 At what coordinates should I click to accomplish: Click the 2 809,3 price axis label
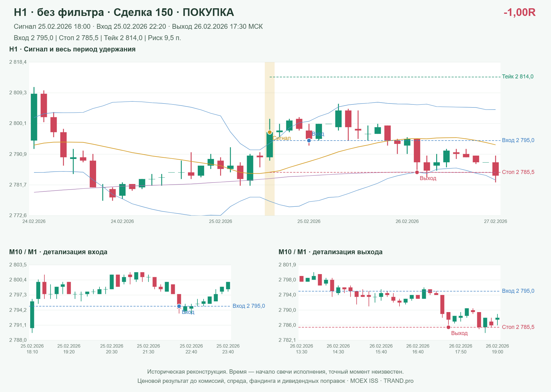click(x=18, y=93)
